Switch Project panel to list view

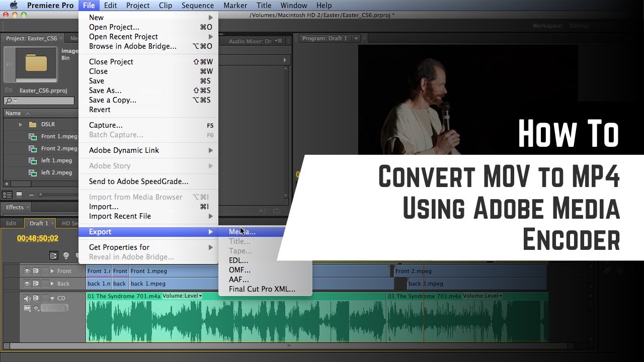[8, 195]
